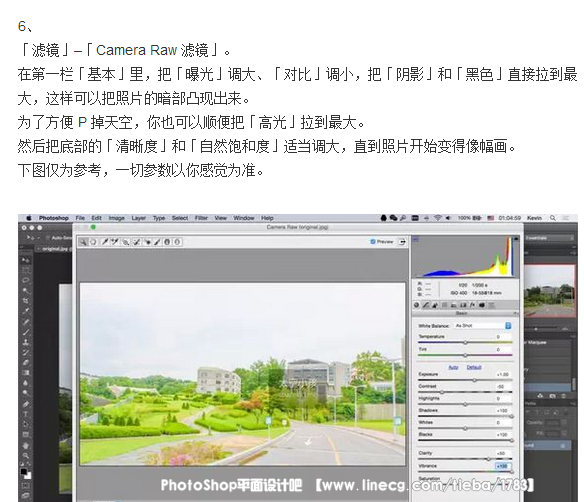Choose the Red Eye Removal tool

(x=148, y=242)
